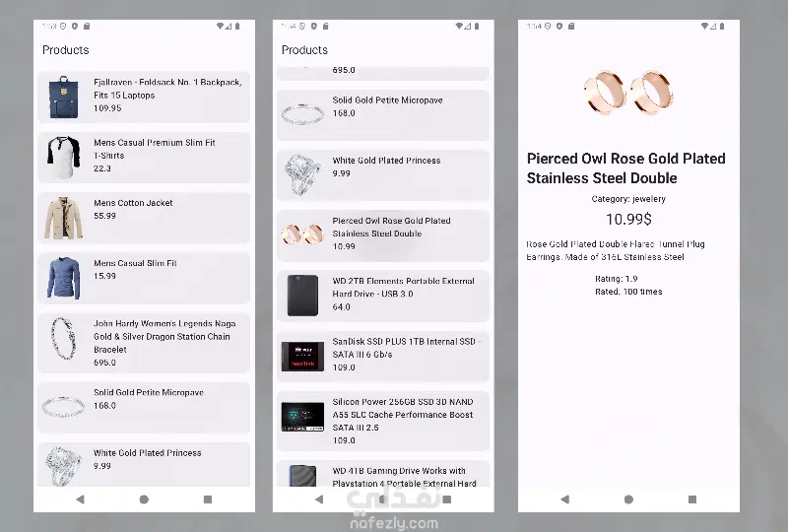Screen dimensions: 788x532
Task: Click the black-and-white raglan T-shirt thumbnail
Action: point(64,158)
